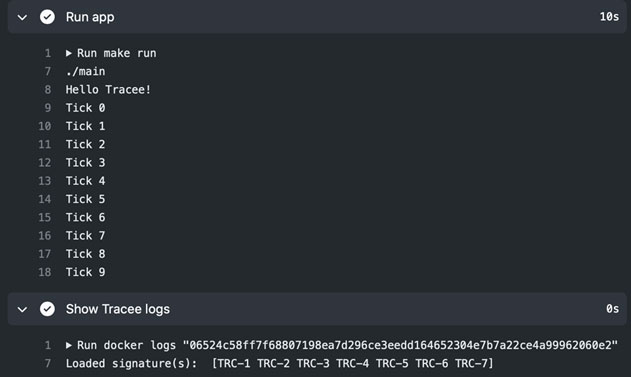
Task: Click the 'Tick 7' log line
Action: pos(85,235)
